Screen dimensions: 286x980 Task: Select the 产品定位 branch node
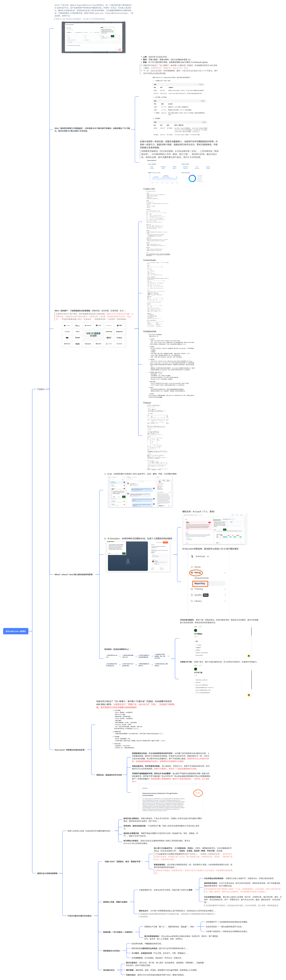click(x=41, y=389)
